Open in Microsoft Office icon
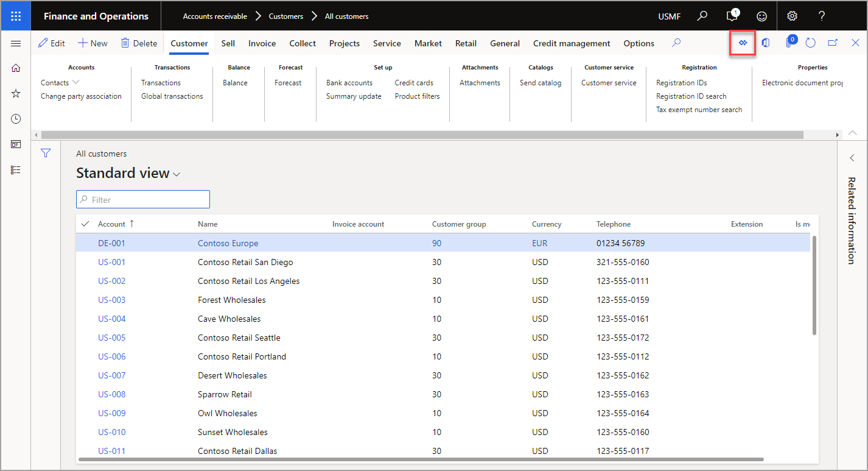 (765, 43)
